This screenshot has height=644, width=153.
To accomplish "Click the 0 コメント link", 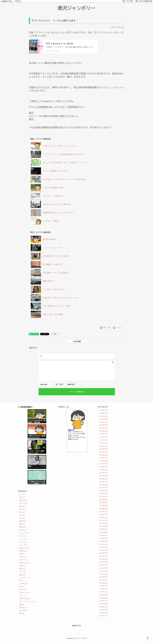I will (120, 327).
